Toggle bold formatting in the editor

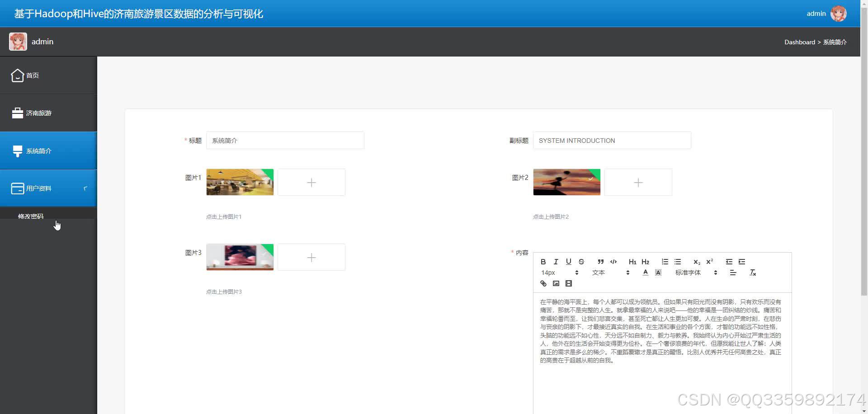(542, 262)
